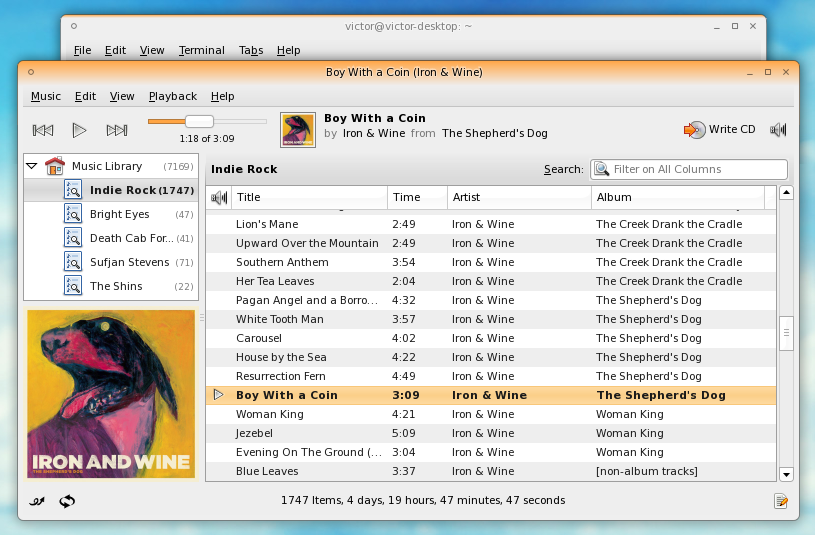The height and width of the screenshot is (535, 815).
Task: Click the large Iron and Wine cover art
Action: pos(111,394)
